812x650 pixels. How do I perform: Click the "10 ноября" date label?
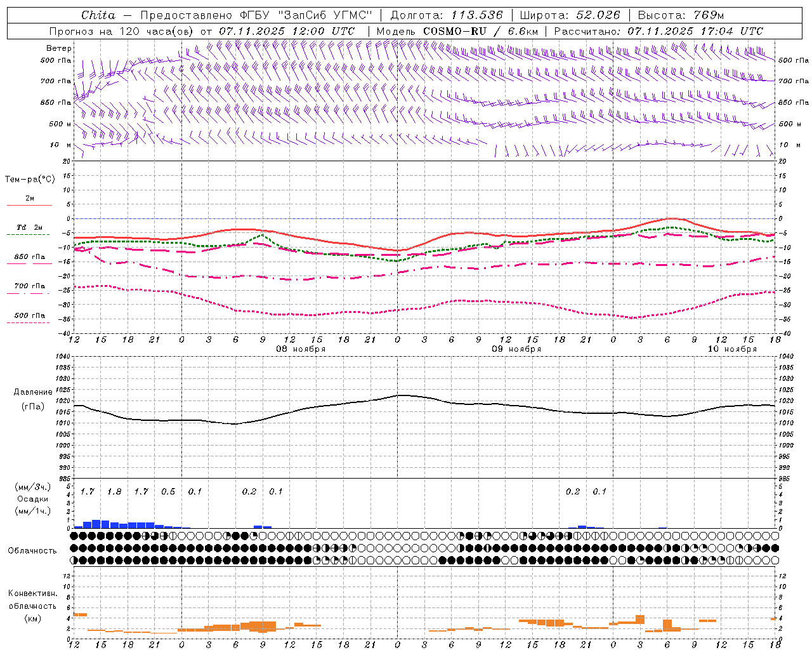[x=732, y=349]
